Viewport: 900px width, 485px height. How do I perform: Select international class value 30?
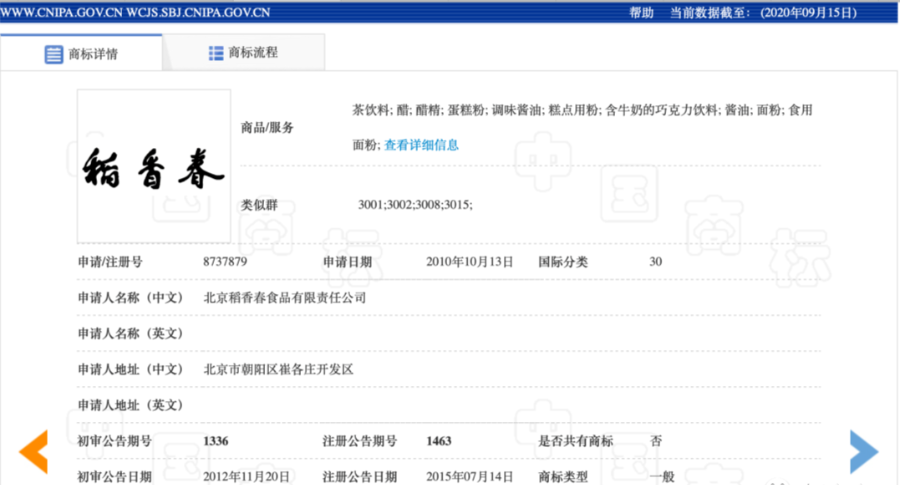(x=655, y=262)
